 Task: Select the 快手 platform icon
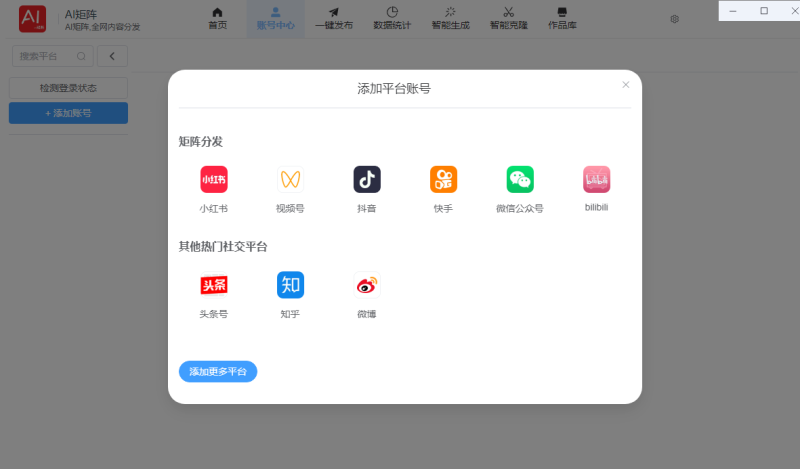tap(443, 179)
